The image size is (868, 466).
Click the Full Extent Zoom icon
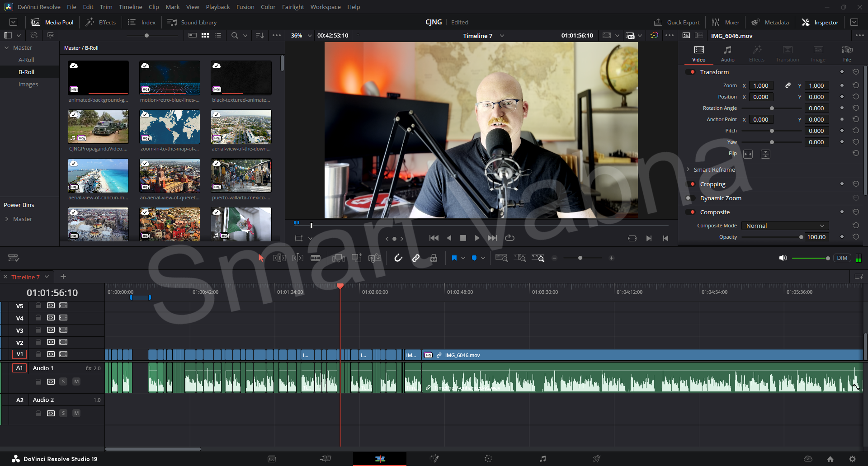coord(502,258)
